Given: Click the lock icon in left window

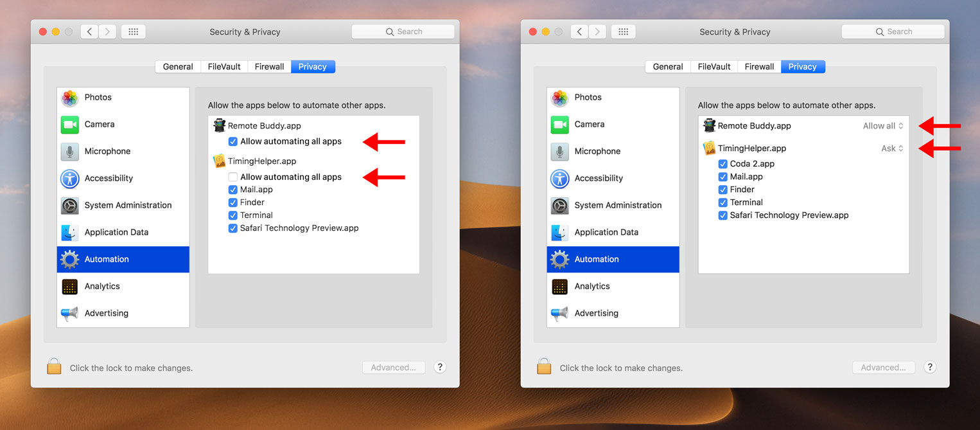Looking at the screenshot, I should click(54, 367).
